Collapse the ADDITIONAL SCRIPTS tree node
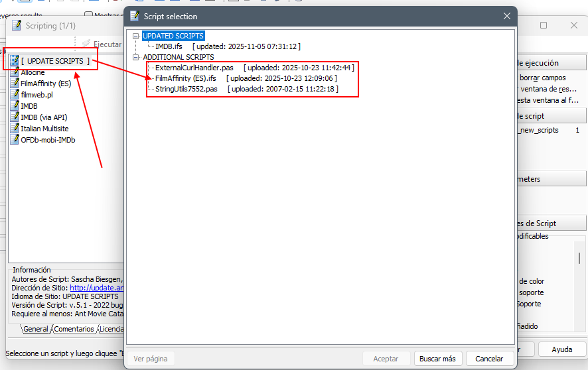Image resolution: width=588 pixels, height=370 pixels. pyautogui.click(x=136, y=57)
